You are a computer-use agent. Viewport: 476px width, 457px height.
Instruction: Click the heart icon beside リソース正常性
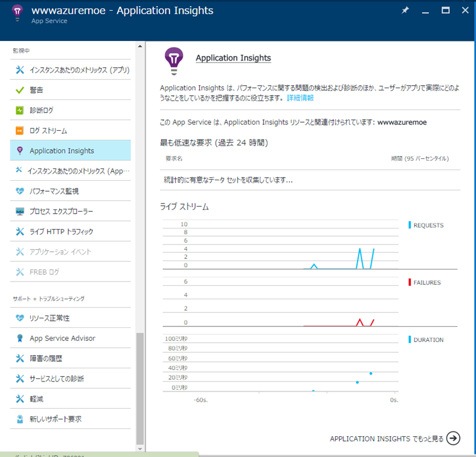click(x=20, y=318)
